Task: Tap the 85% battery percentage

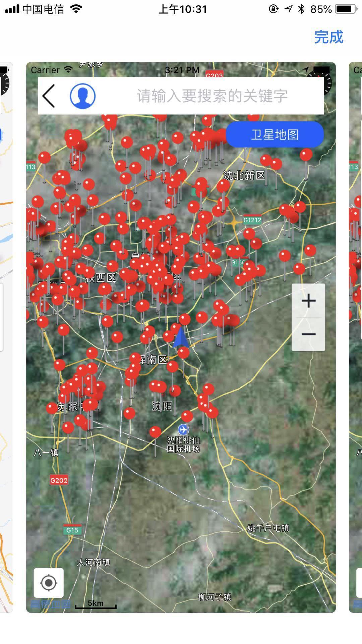Action: point(321,9)
